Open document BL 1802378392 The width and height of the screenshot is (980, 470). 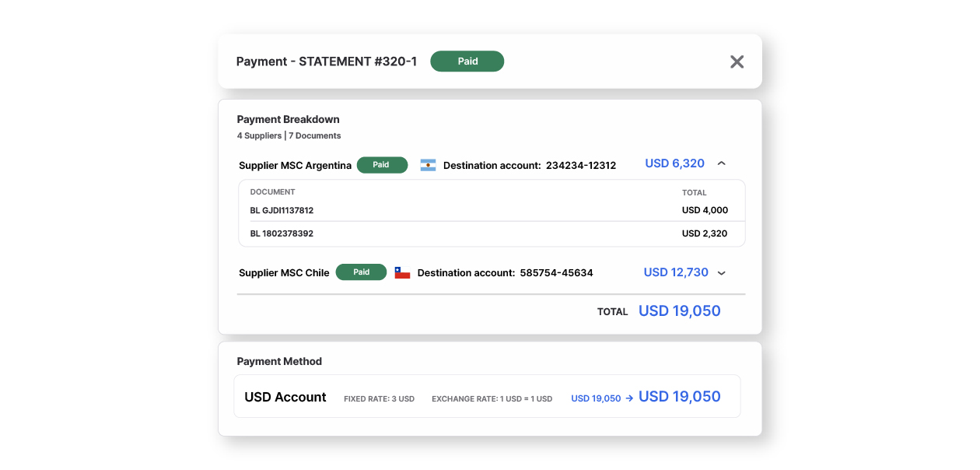(282, 233)
